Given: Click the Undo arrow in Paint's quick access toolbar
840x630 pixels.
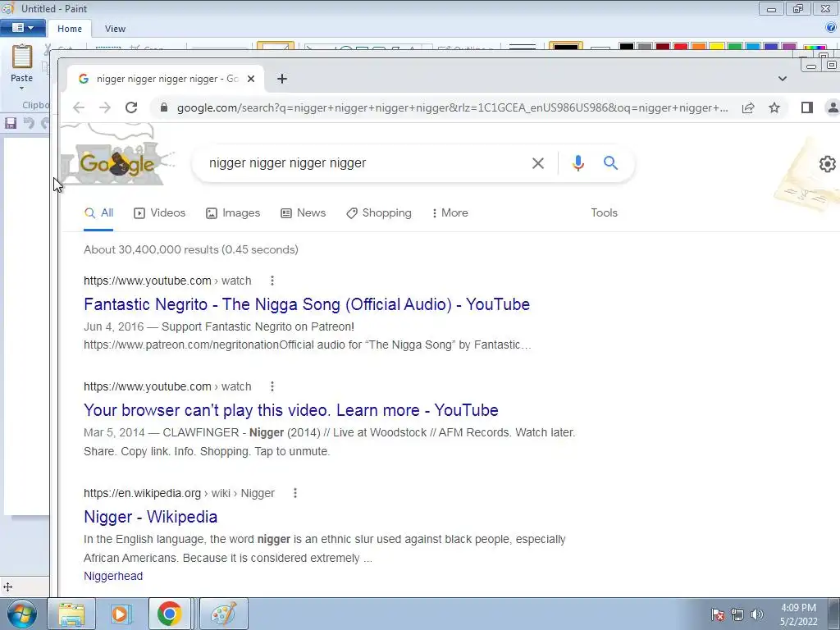Looking at the screenshot, I should pos(29,123).
